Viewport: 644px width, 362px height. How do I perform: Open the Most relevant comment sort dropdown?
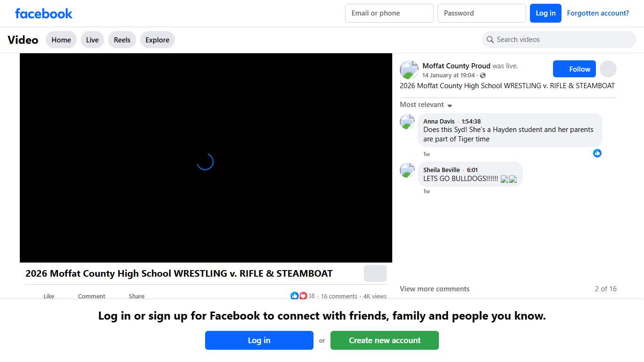click(425, 105)
